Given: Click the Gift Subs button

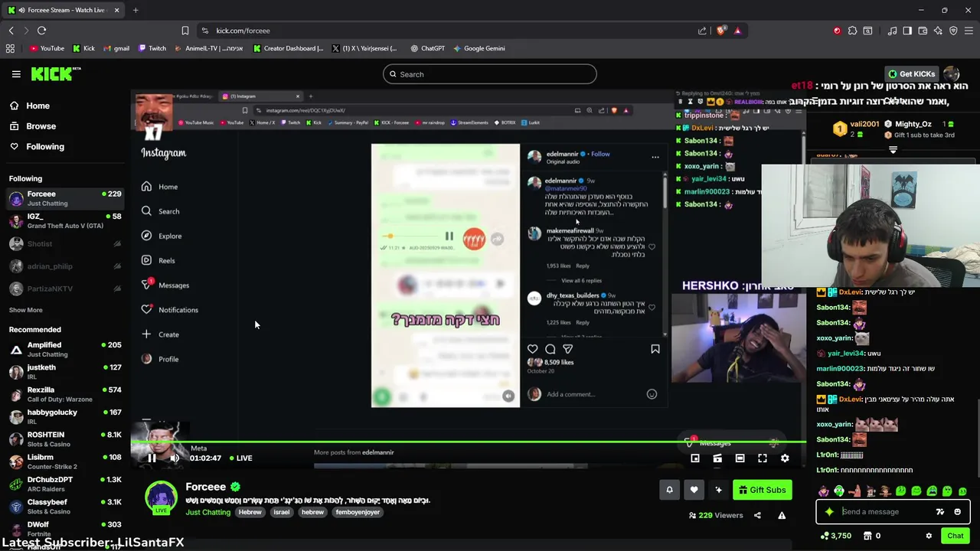Looking at the screenshot, I should click(762, 490).
